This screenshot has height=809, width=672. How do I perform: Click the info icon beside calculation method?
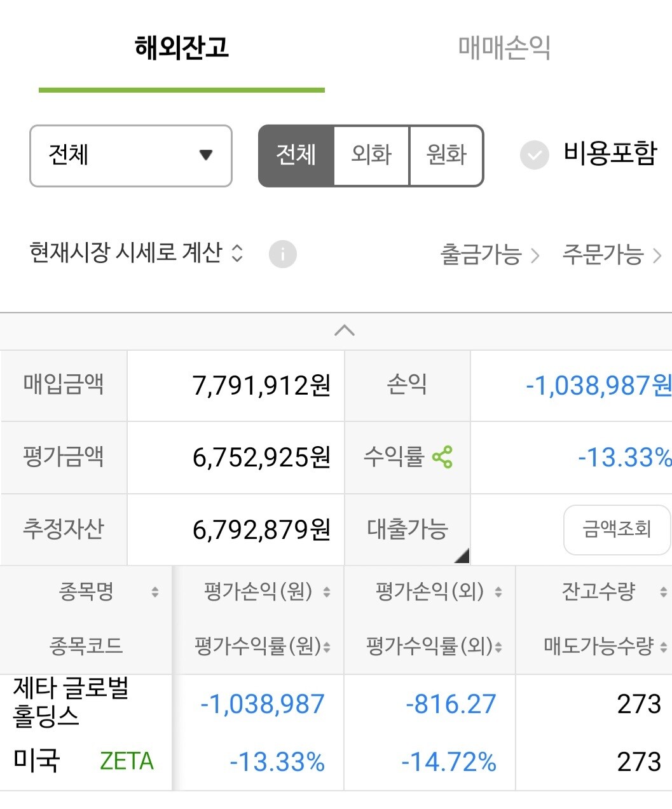282,254
